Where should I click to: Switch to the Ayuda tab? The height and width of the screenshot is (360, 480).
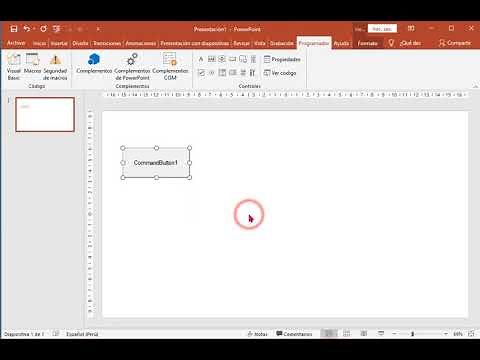(x=341, y=43)
